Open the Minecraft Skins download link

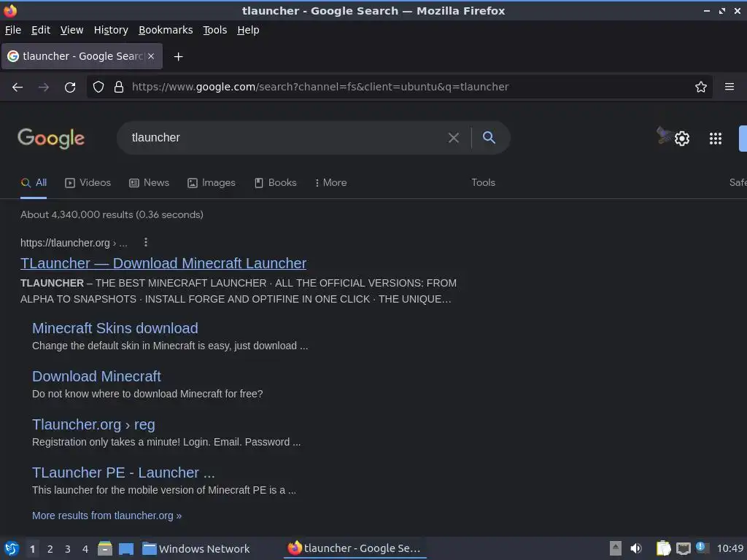tap(115, 328)
